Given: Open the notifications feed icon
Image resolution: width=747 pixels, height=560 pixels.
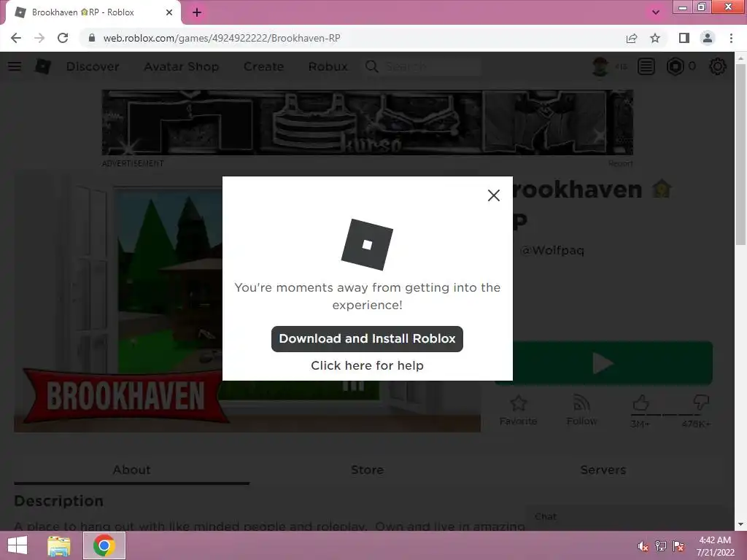Looking at the screenshot, I should (646, 66).
